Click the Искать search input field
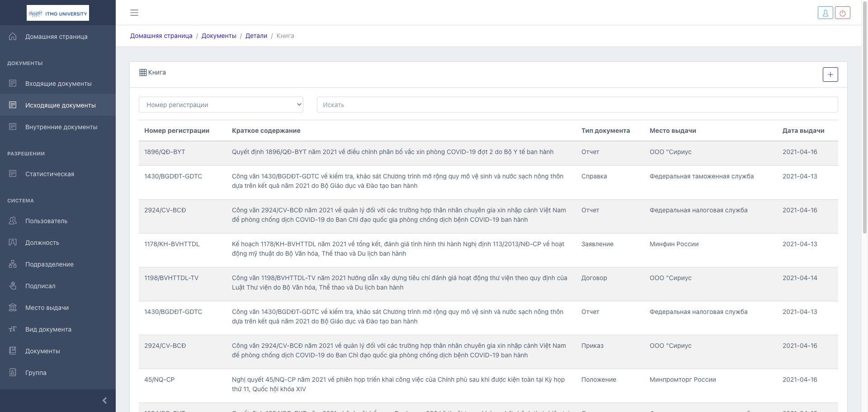The height and width of the screenshot is (412, 868). coord(577,105)
